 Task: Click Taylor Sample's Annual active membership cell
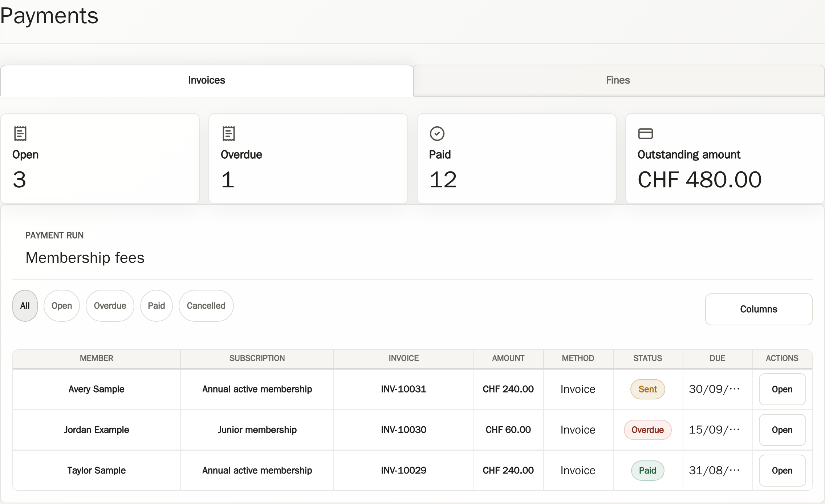pos(257,471)
